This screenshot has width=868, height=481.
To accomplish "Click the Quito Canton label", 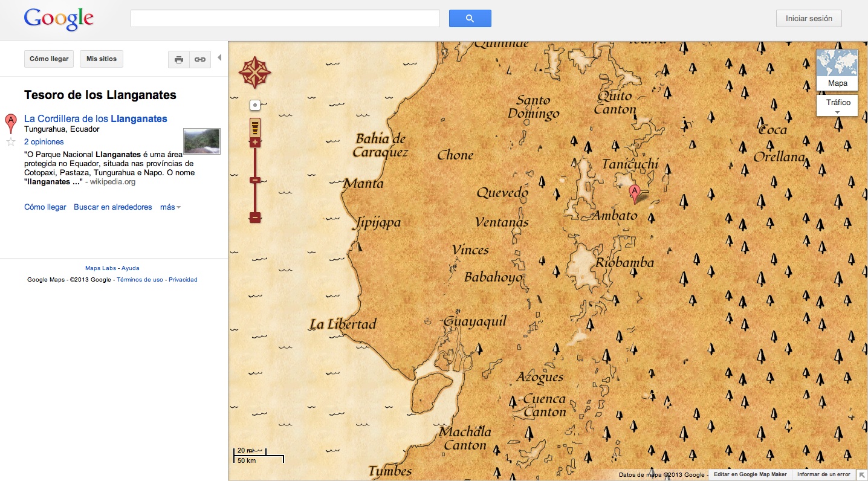I will [x=615, y=103].
